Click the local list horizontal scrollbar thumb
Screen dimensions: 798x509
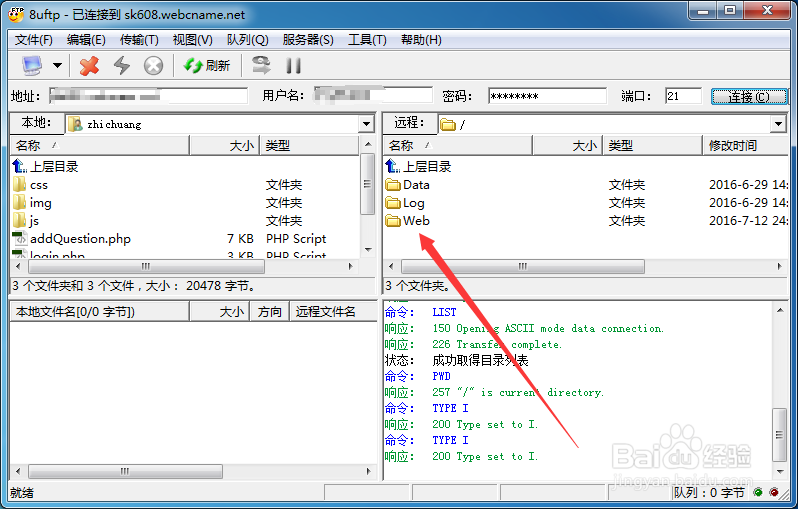147,266
